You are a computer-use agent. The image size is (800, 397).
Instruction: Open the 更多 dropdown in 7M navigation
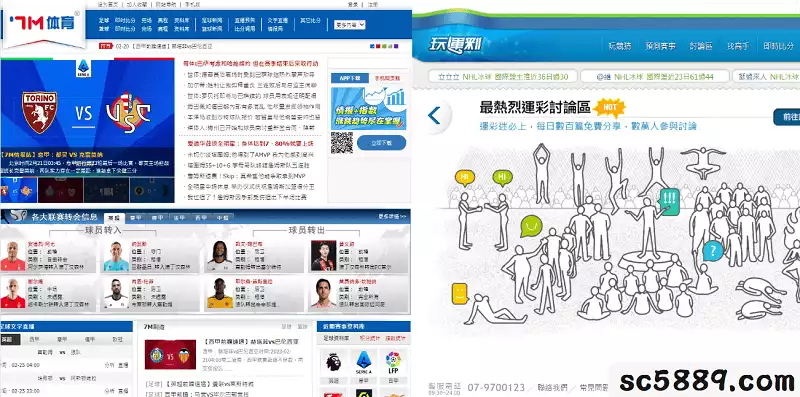[349, 24]
